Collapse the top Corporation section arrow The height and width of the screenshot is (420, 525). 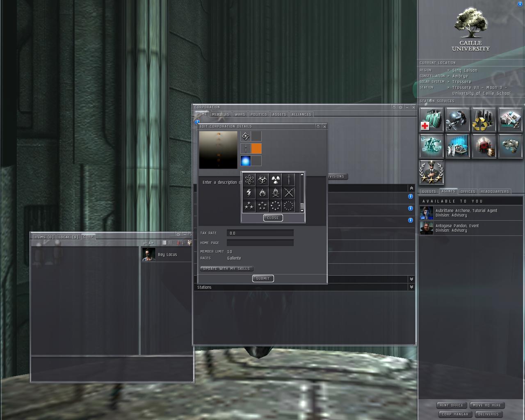tap(411, 188)
